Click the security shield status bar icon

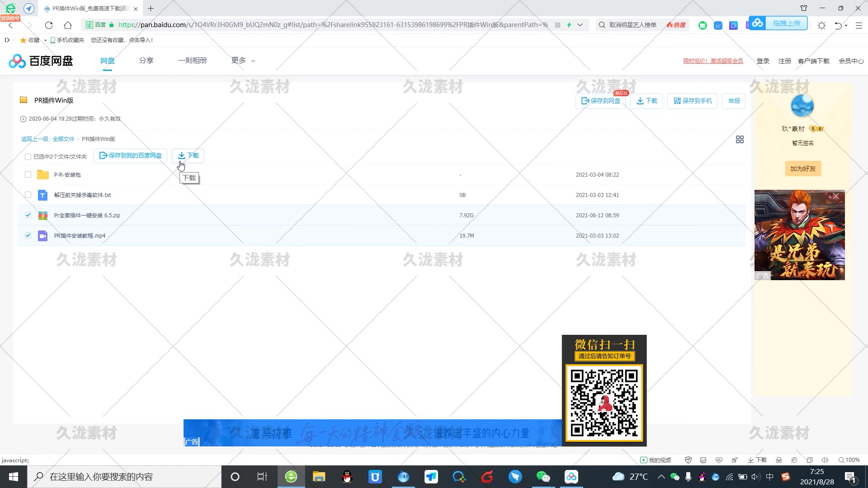coord(688,460)
